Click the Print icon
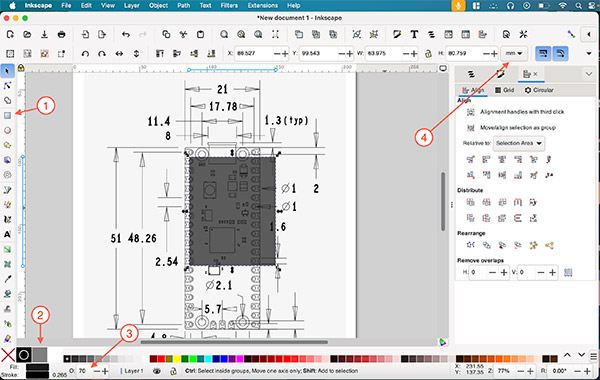Viewport: 600px width, 380px height. (61, 34)
